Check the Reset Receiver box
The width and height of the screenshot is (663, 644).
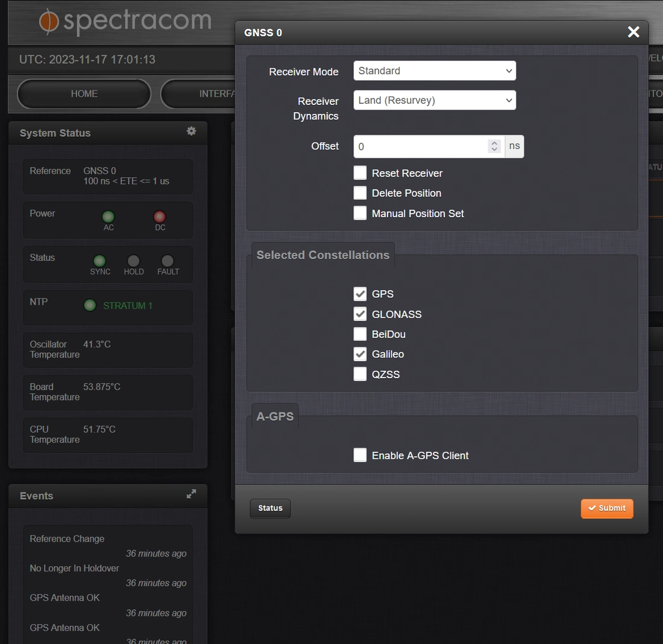click(x=360, y=172)
